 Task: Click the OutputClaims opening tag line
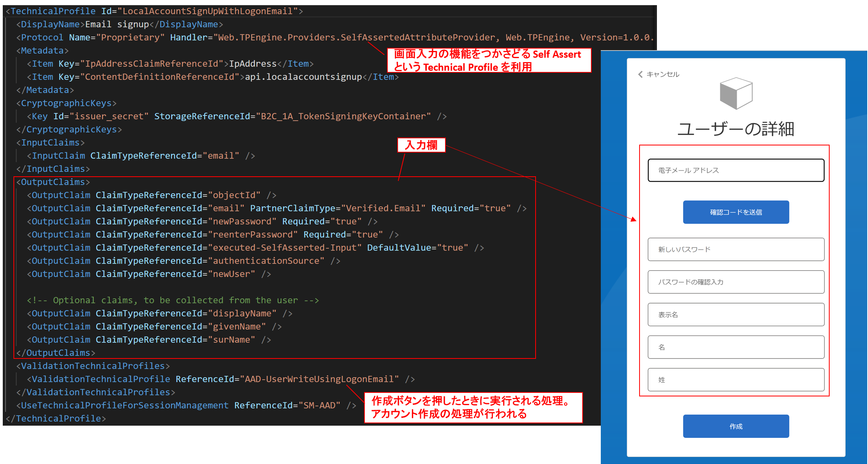(53, 182)
